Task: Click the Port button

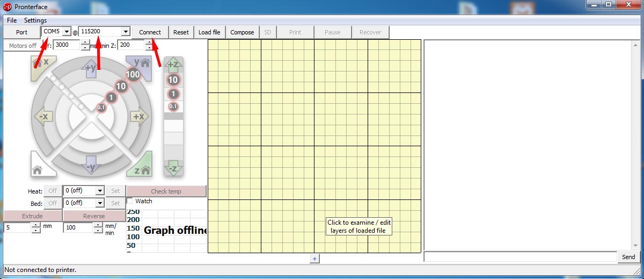Action: tap(21, 32)
